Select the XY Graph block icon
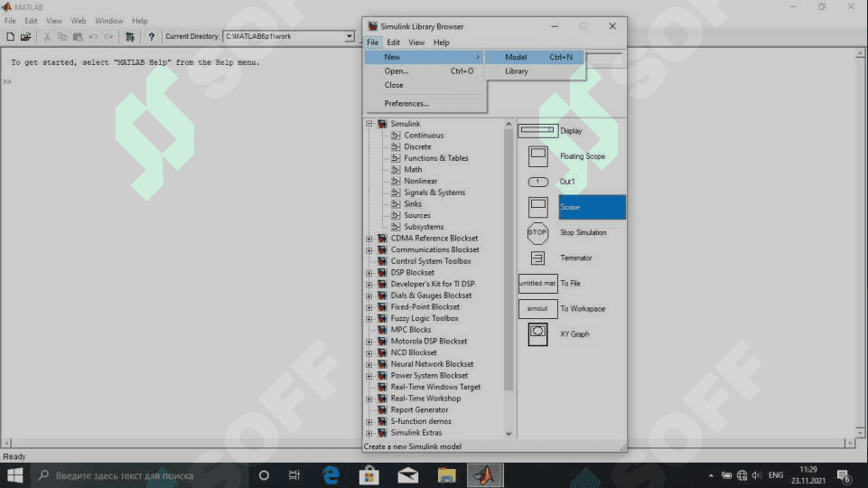 click(537, 334)
